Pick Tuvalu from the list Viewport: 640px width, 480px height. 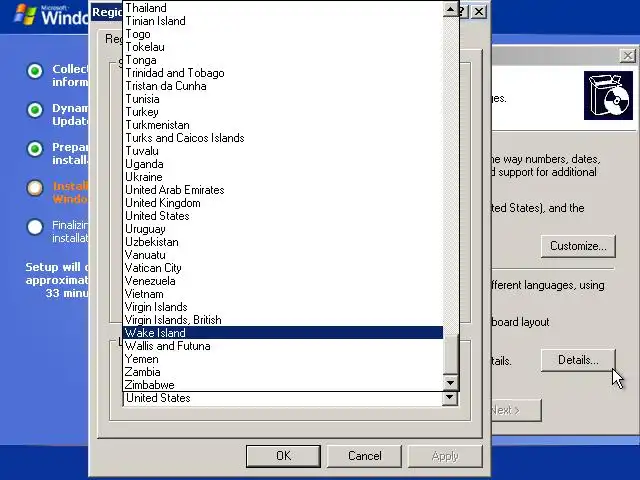pos(282,151)
